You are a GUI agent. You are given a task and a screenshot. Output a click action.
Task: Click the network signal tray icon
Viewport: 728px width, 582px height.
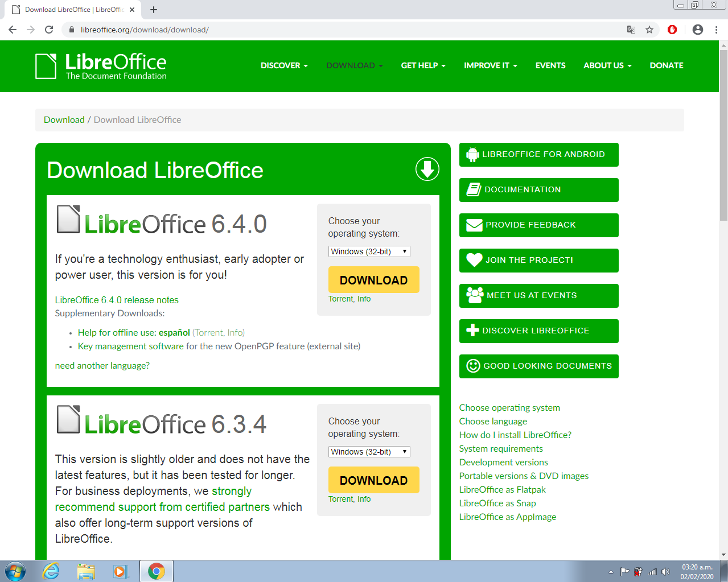[x=652, y=572]
